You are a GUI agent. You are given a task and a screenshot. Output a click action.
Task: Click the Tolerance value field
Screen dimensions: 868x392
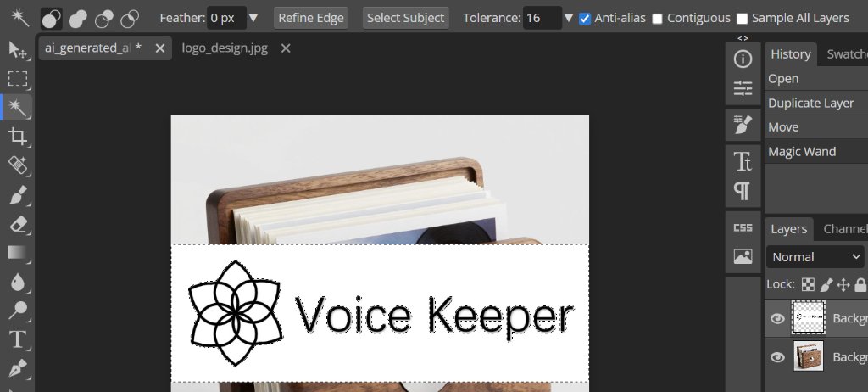coord(542,18)
